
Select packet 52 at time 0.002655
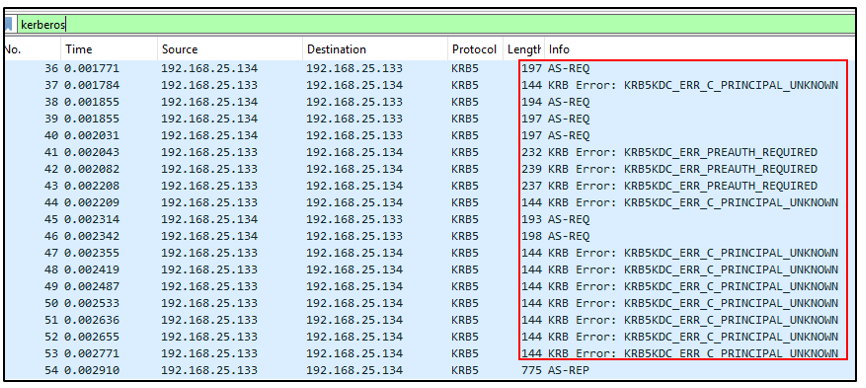tap(430, 337)
